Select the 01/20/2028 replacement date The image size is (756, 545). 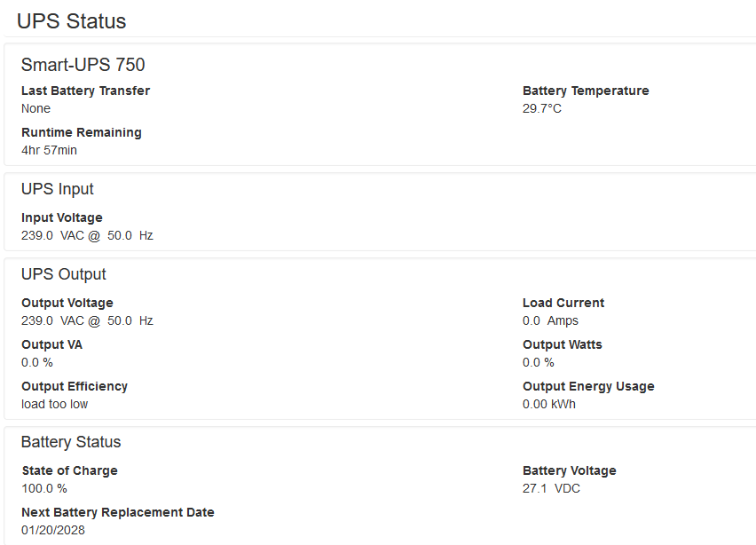[x=53, y=530]
